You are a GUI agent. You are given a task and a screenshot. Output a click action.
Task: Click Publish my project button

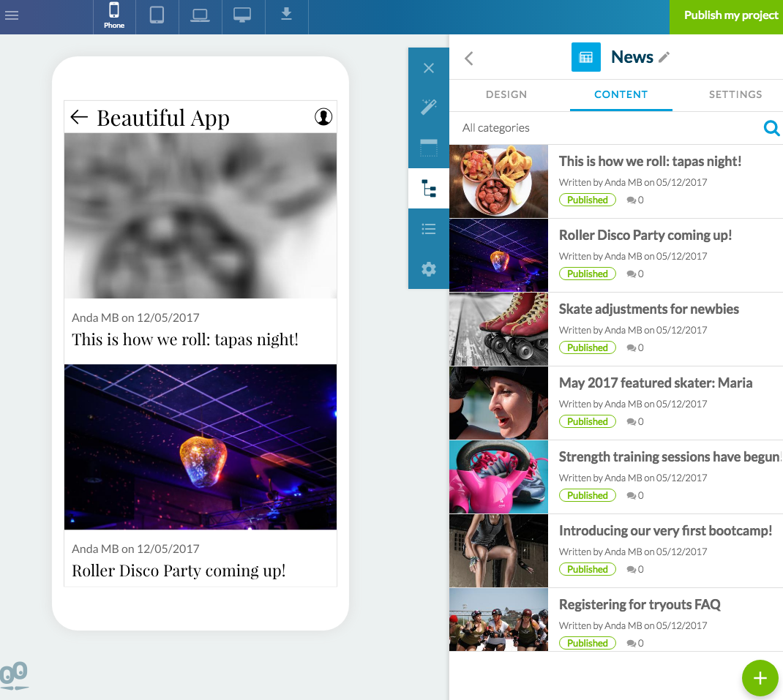(730, 15)
